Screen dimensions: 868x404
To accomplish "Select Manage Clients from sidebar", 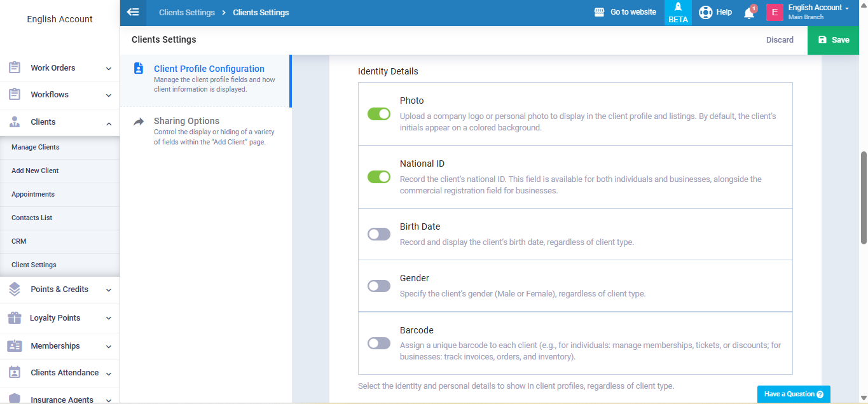I will (36, 147).
